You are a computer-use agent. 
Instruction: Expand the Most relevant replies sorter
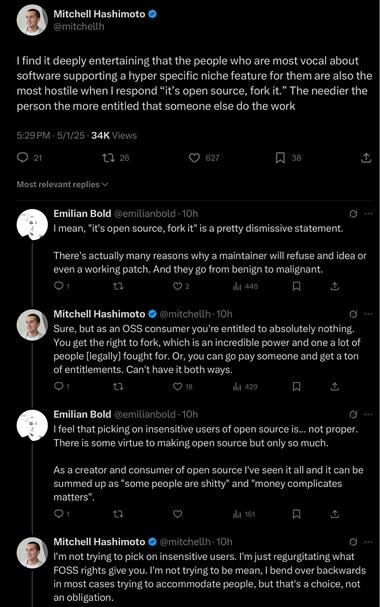point(62,184)
